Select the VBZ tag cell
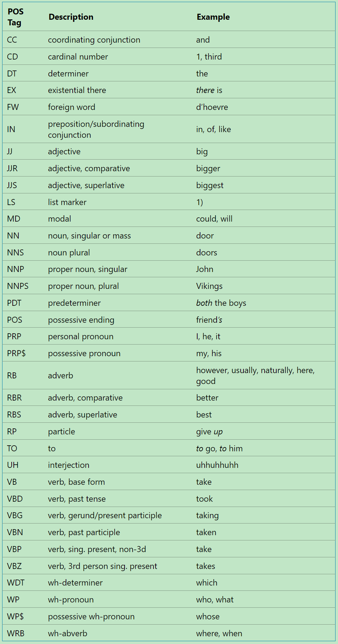 point(14,566)
